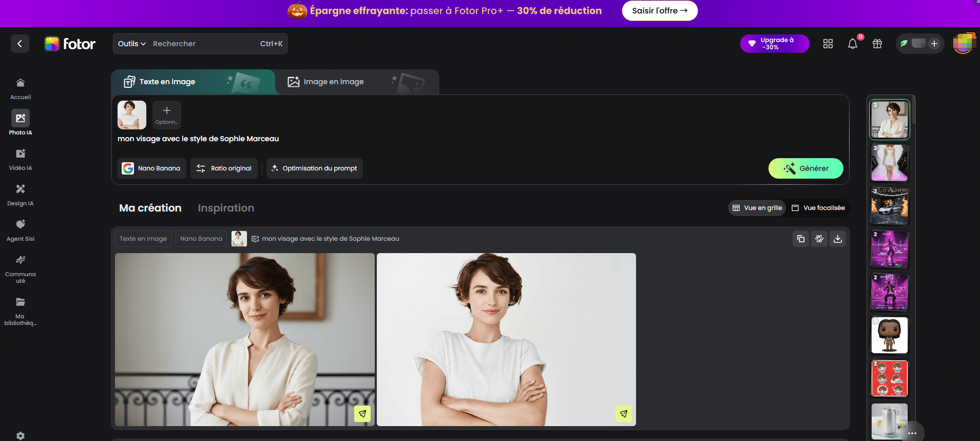
Task: Open the apps grid icon
Action: pos(828,44)
